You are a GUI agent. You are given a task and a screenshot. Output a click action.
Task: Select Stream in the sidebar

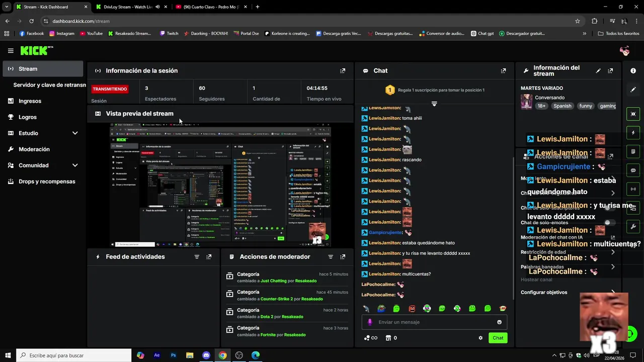43,69
